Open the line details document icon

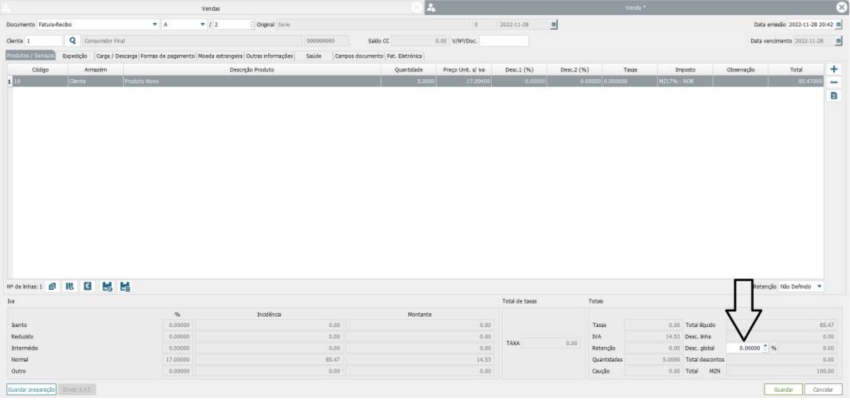835,95
